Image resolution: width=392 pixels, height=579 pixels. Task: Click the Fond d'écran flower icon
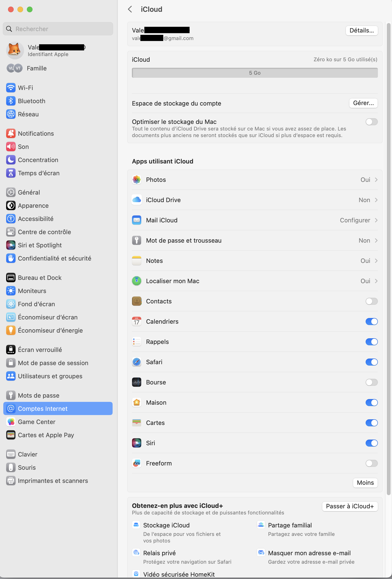pos(11,304)
